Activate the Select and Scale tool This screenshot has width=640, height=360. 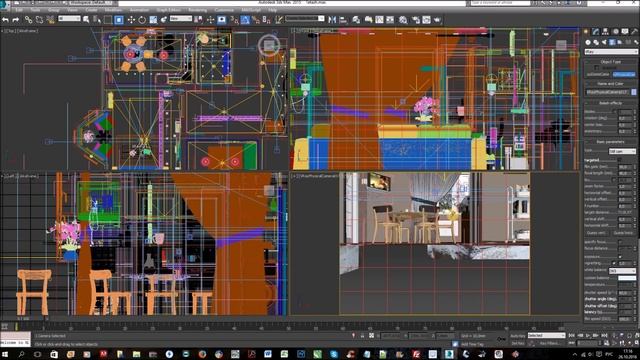click(153, 19)
